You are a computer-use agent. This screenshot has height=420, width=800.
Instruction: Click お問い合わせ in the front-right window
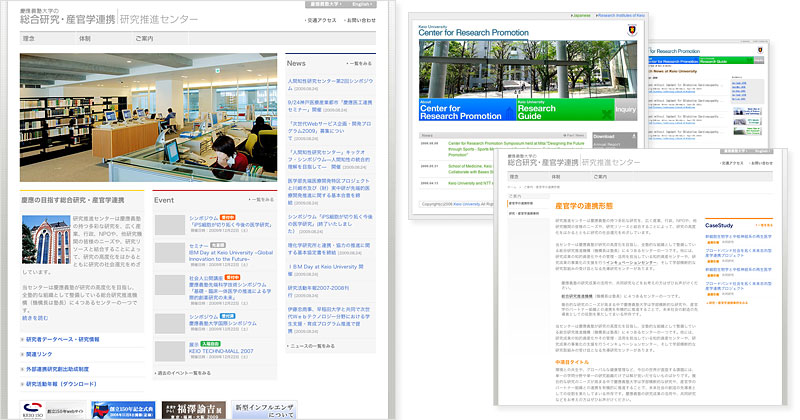(761, 163)
